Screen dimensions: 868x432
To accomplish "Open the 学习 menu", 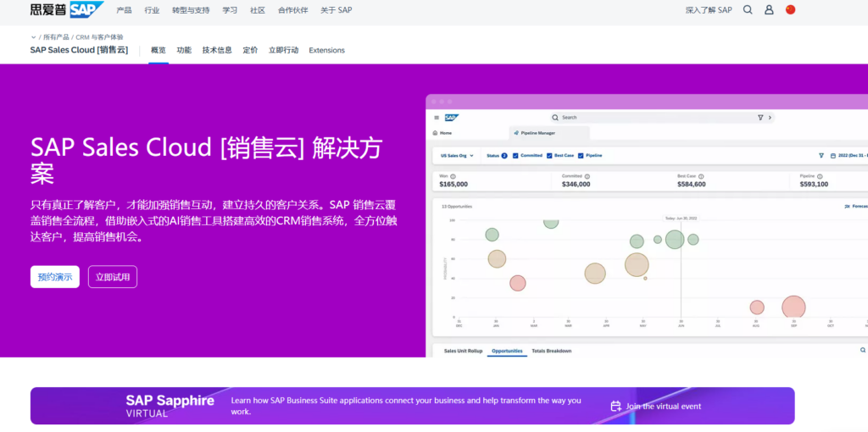I will [230, 10].
